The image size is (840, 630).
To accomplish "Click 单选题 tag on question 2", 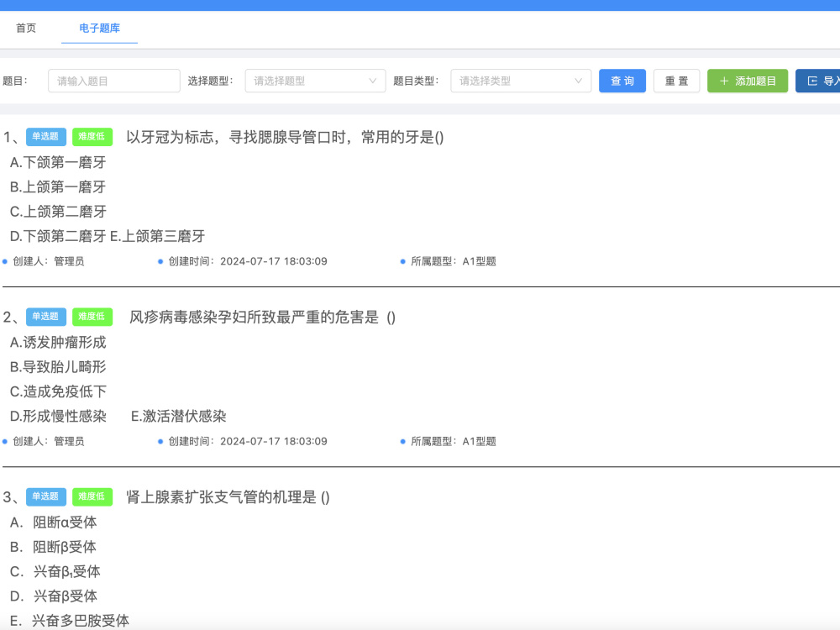I will [46, 317].
